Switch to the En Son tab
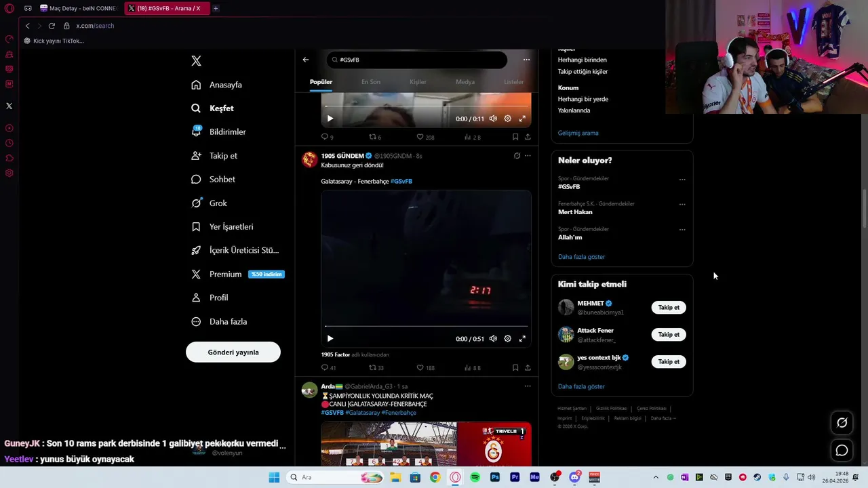Image resolution: width=868 pixels, height=488 pixels. pos(371,82)
